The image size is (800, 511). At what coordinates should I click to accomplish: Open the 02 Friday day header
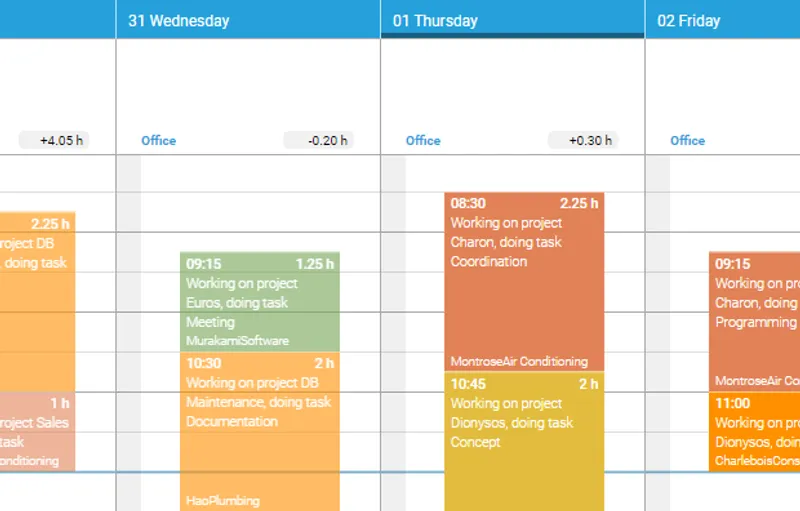[689, 20]
